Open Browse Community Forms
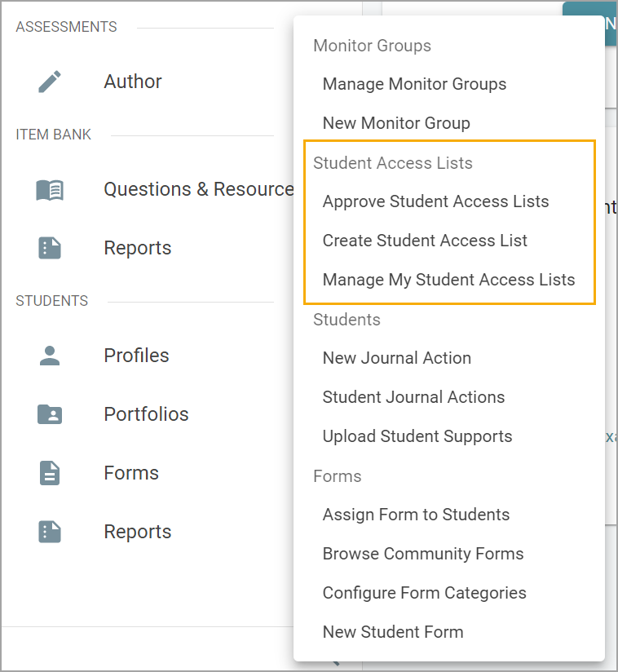Screen dimensions: 618x672 [423, 554]
